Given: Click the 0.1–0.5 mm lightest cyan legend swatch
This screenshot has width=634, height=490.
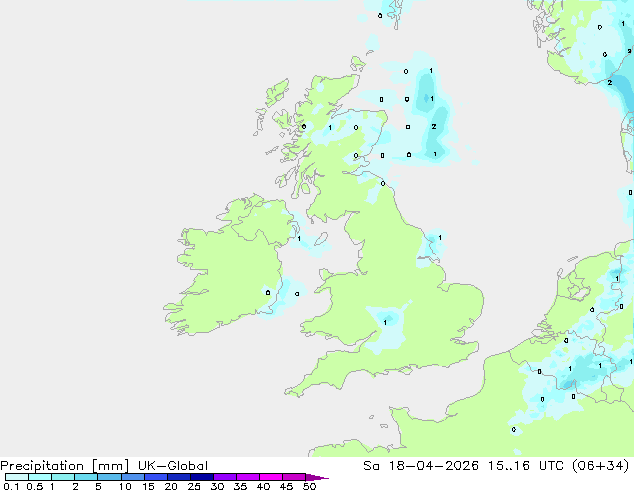Looking at the screenshot, I should (x=17, y=477).
